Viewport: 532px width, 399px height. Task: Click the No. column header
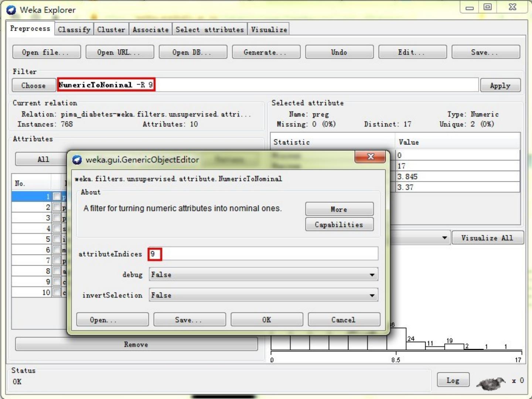click(31, 183)
